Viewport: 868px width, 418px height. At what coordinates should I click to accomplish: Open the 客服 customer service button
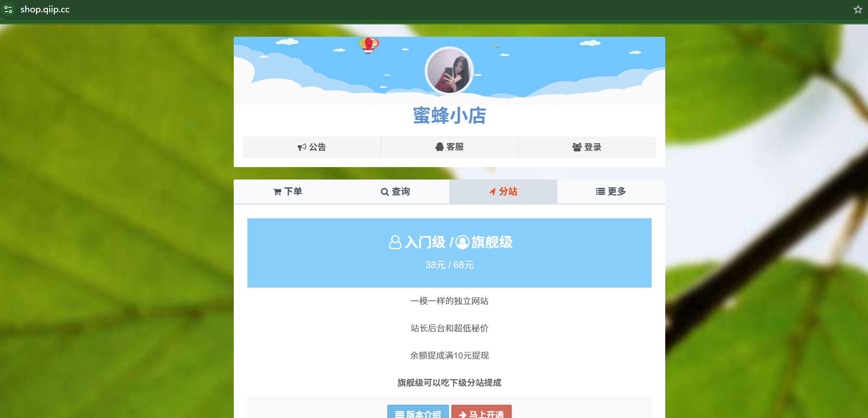tap(449, 147)
